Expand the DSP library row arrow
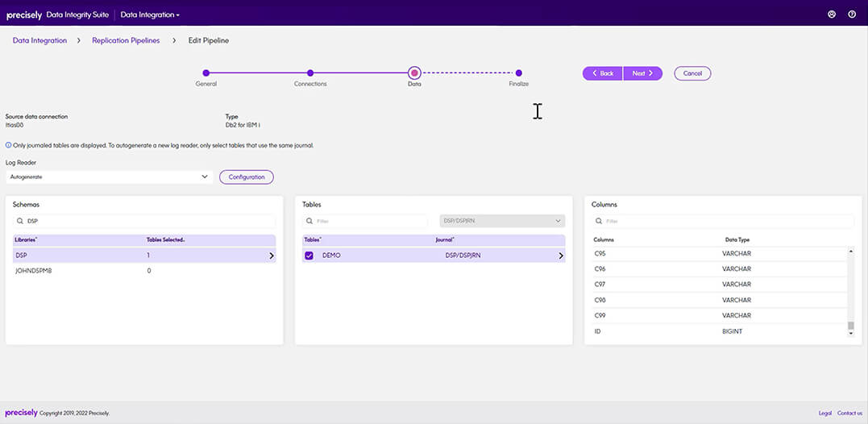 point(272,256)
